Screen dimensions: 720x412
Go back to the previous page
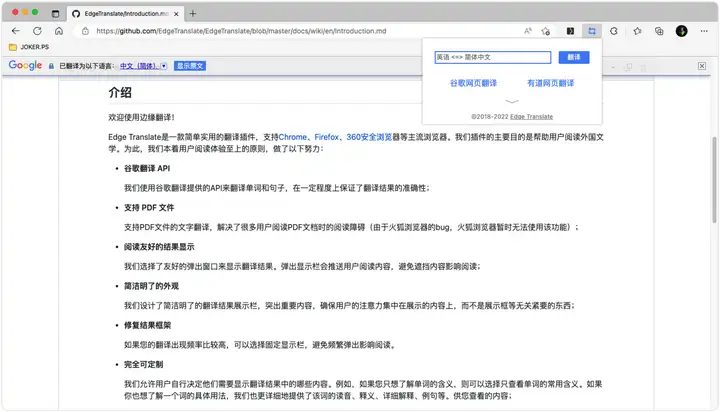click(16, 31)
